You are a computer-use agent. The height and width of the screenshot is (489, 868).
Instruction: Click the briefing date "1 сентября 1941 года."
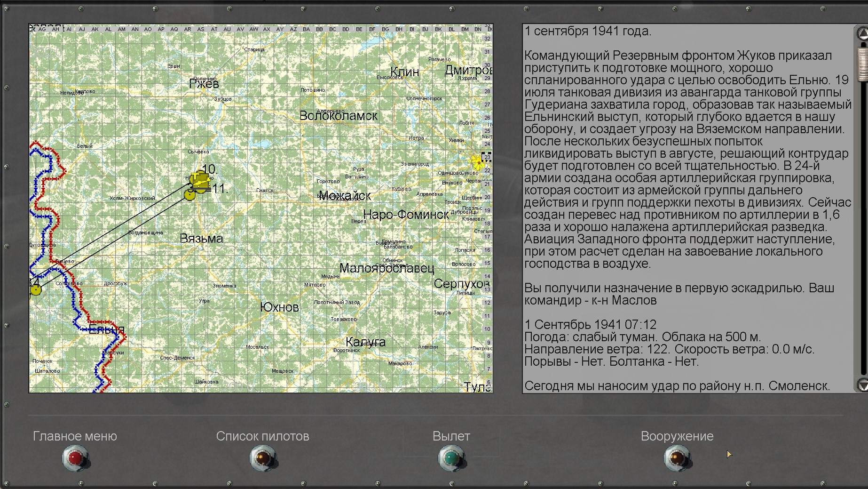point(588,31)
